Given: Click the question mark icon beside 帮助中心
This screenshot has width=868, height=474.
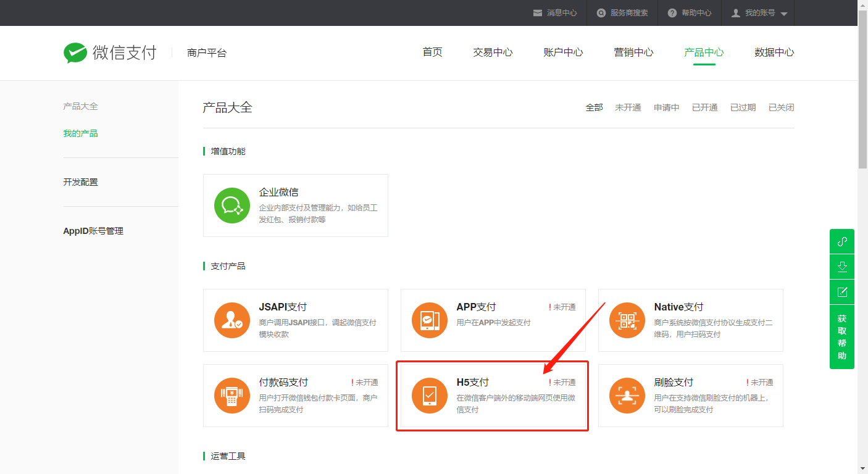Looking at the screenshot, I should tap(672, 13).
